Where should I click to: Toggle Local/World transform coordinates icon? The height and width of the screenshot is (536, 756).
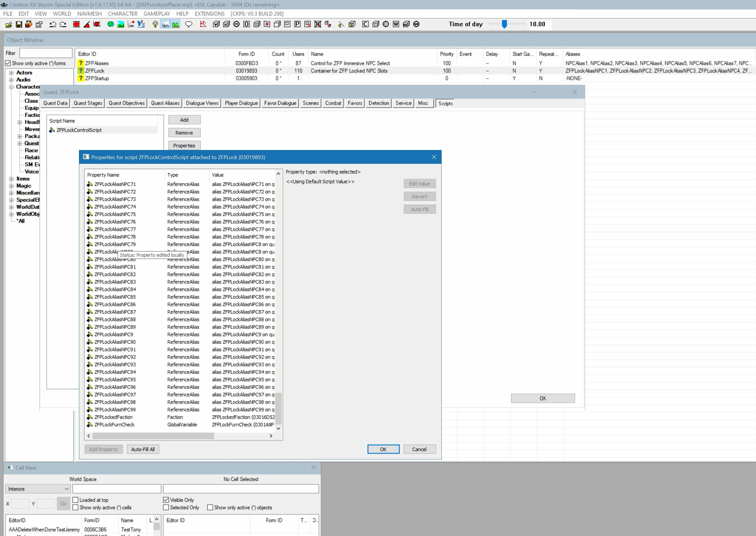click(97, 24)
